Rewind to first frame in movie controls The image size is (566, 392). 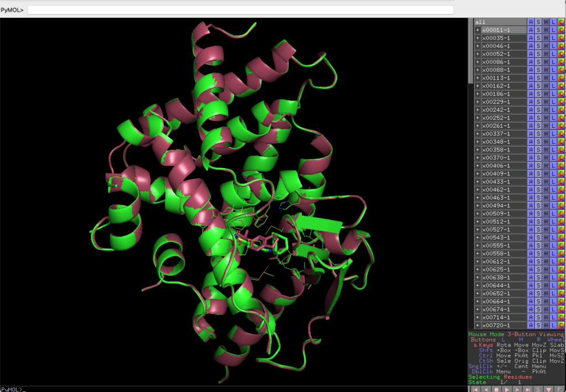475,389
